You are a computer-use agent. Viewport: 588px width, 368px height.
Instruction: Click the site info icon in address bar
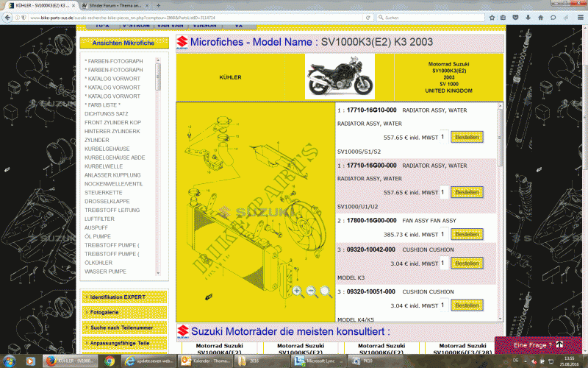point(17,18)
